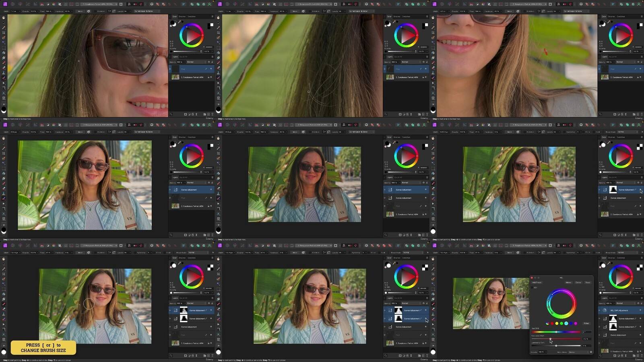
Task: Open the document title dropdown in the sunglasses close-up frame's toolbar
Action: [99, 4]
